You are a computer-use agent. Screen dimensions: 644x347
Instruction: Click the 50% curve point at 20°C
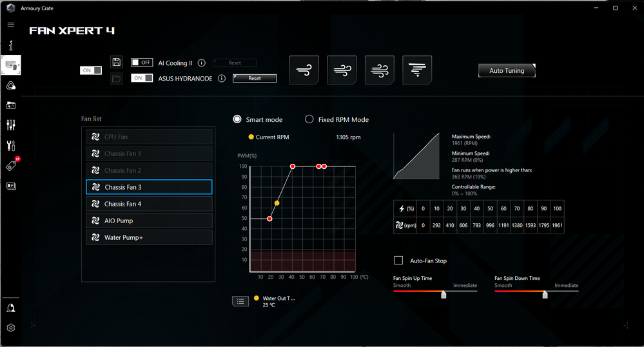(269, 219)
